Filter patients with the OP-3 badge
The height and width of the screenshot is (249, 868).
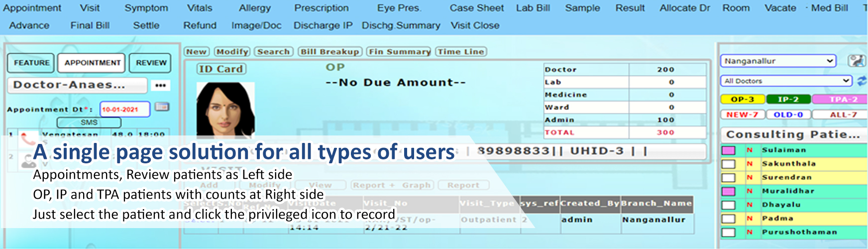tap(742, 100)
